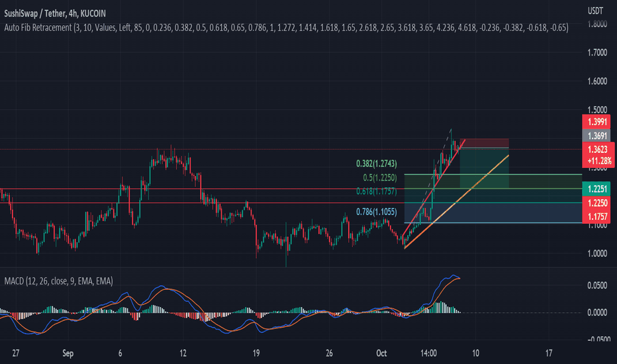
Task: Open the Auto Fib Retracement indicator legend
Action: tap(286, 28)
